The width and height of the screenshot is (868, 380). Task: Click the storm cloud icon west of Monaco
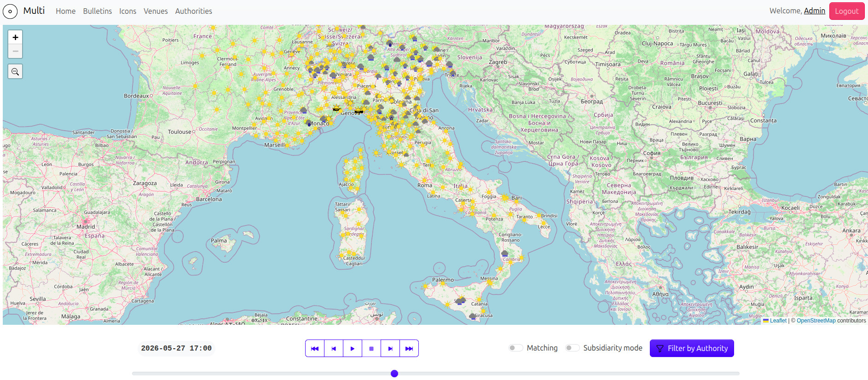[x=309, y=123]
